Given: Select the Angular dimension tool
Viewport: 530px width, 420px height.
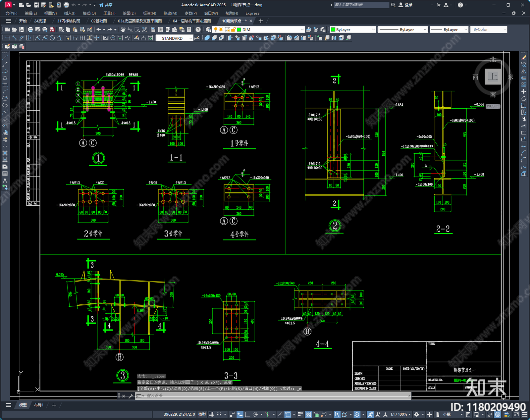Looking at the screenshot, I should [x=59, y=38].
